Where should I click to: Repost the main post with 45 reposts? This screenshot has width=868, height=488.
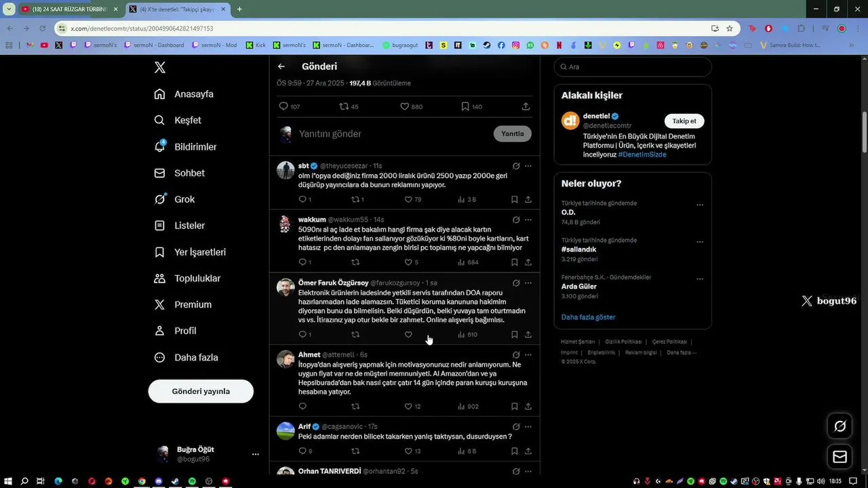(x=349, y=106)
